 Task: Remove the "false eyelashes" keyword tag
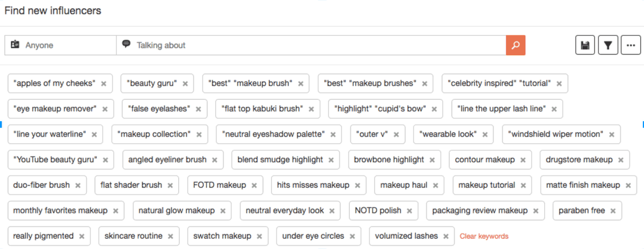(x=198, y=109)
